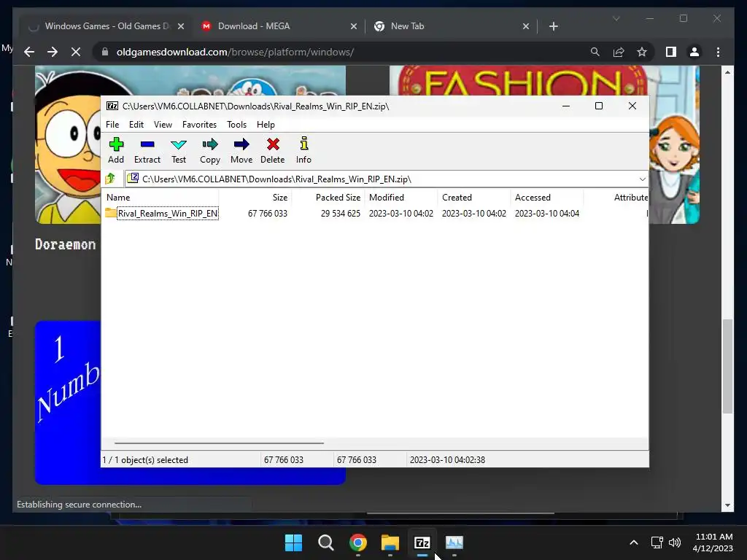Open the Windows Start menu
Image resolution: width=747 pixels, height=560 pixels.
click(x=293, y=542)
